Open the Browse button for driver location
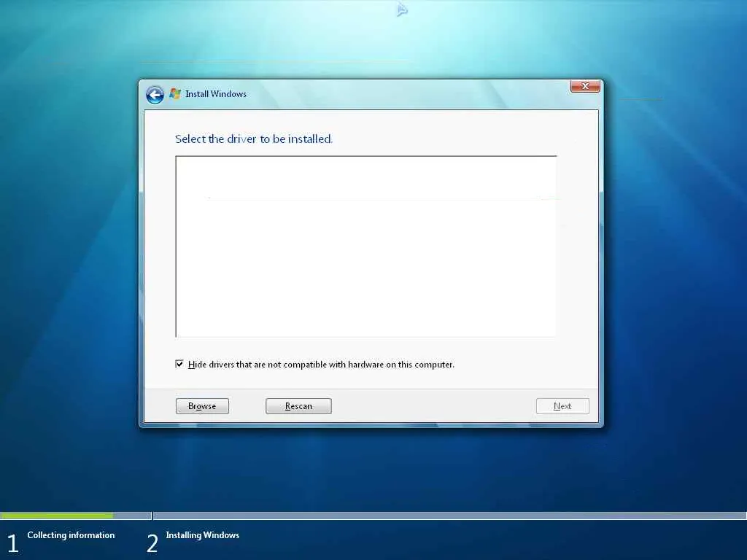747x560 pixels. click(202, 406)
